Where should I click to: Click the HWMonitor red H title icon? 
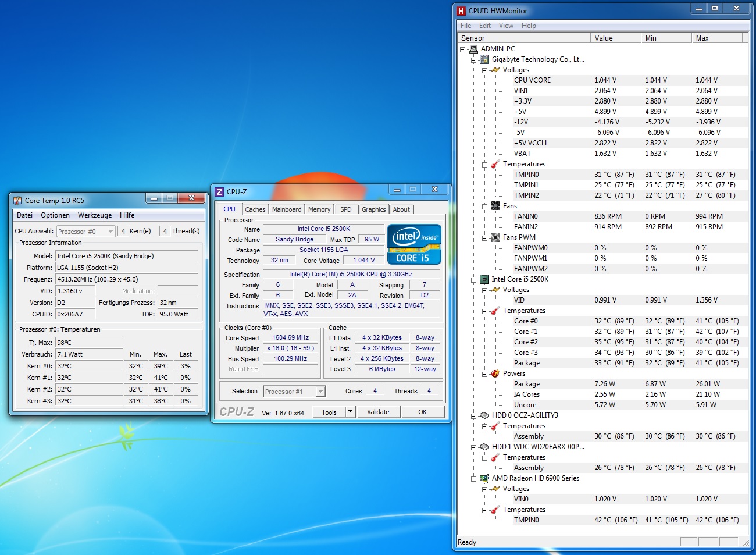(x=461, y=10)
